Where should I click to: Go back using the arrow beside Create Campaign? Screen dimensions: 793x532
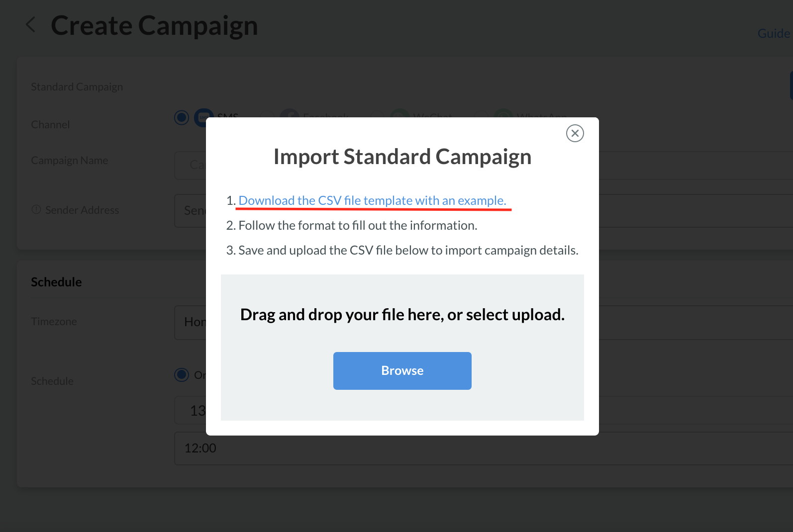pos(31,24)
